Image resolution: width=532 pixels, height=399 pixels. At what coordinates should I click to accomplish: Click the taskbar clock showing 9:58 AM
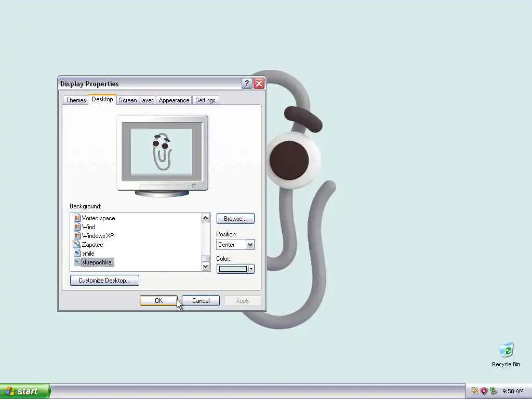pos(513,391)
